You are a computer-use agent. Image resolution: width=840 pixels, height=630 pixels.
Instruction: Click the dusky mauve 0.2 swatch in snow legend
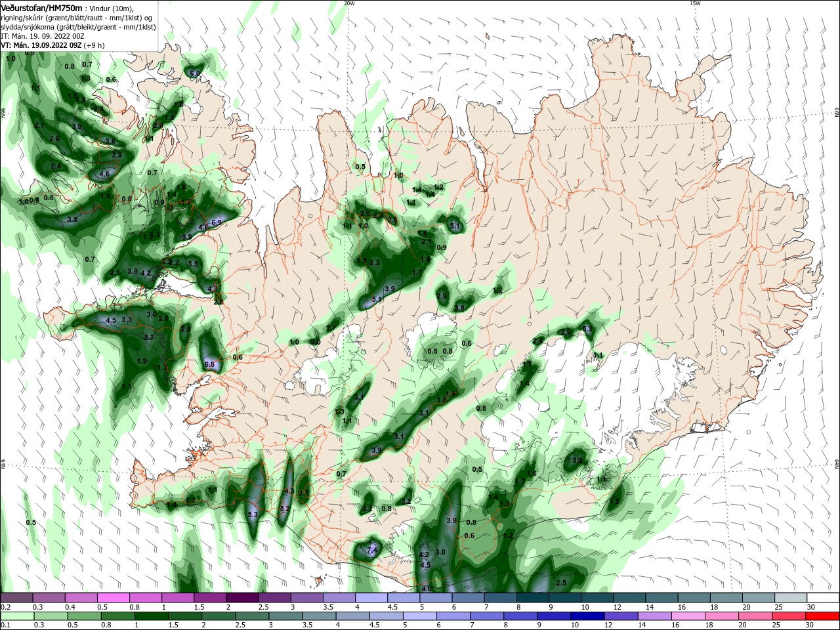[x=16, y=598]
